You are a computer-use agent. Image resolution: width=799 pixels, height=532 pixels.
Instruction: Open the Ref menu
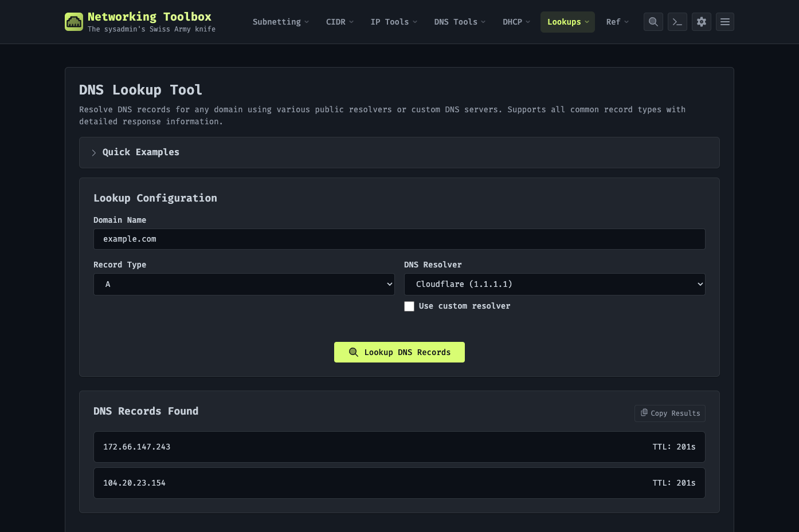point(617,22)
